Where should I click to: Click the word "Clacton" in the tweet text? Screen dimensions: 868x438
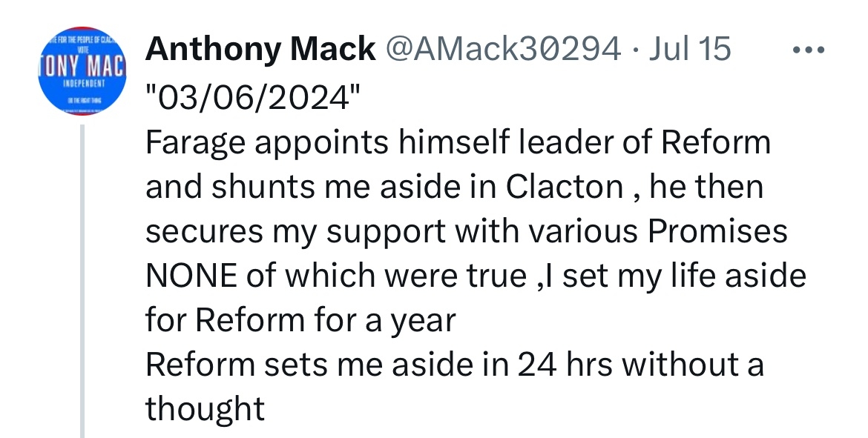pyautogui.click(x=565, y=187)
